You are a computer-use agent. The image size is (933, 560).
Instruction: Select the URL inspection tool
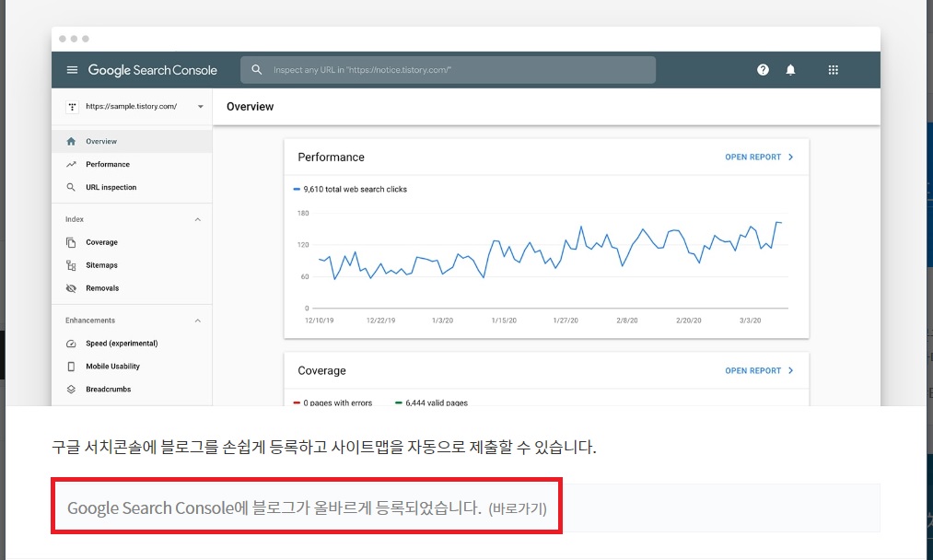pyautogui.click(x=109, y=187)
